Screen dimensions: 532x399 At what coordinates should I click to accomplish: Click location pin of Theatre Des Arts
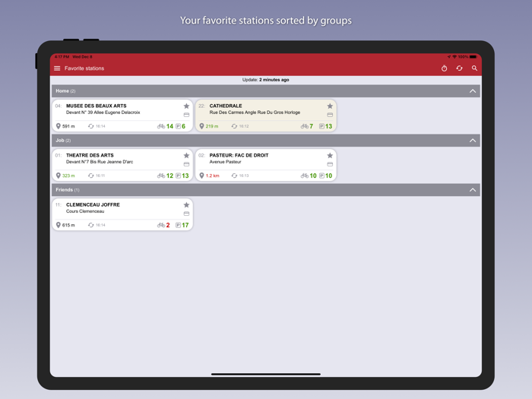click(x=59, y=176)
